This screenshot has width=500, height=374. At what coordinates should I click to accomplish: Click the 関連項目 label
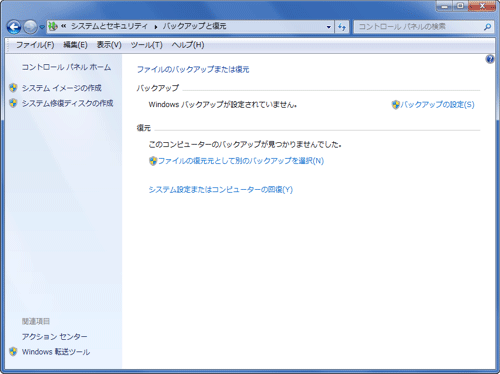[36, 321]
